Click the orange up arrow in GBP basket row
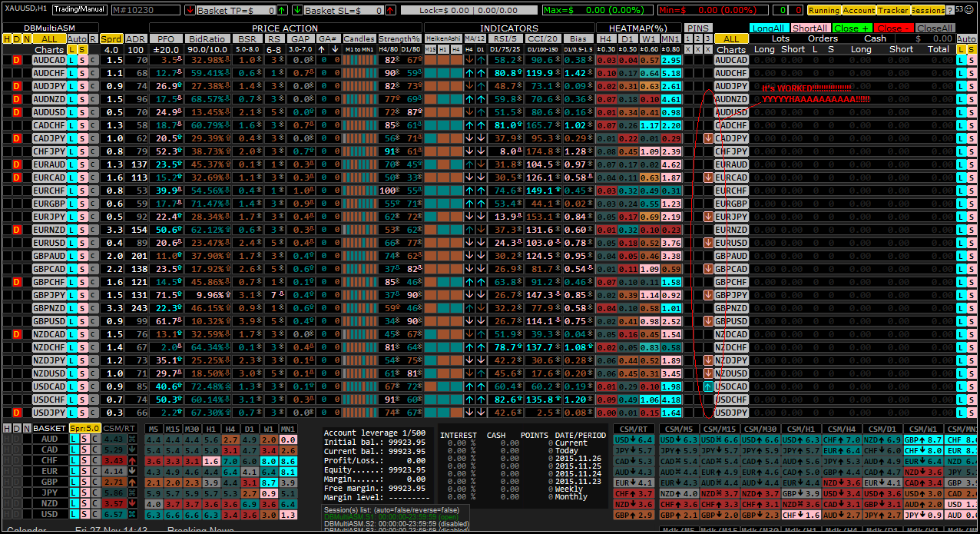This screenshot has height=534, width=980. [x=132, y=482]
